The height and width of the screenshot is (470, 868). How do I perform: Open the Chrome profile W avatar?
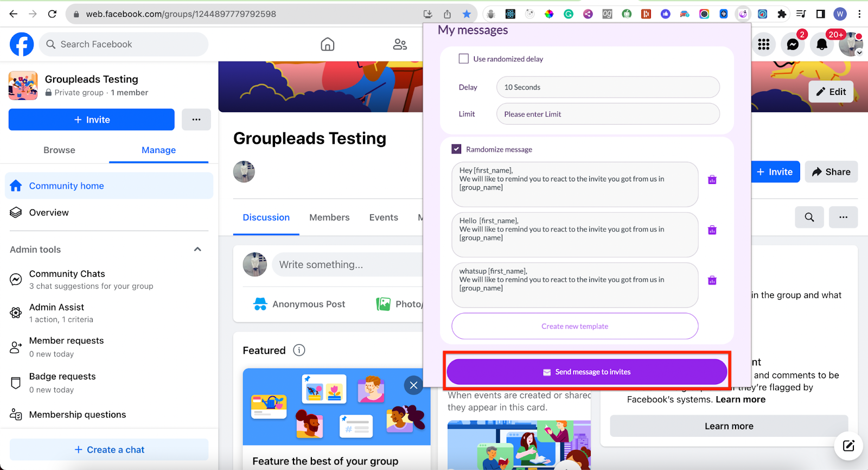pos(840,14)
